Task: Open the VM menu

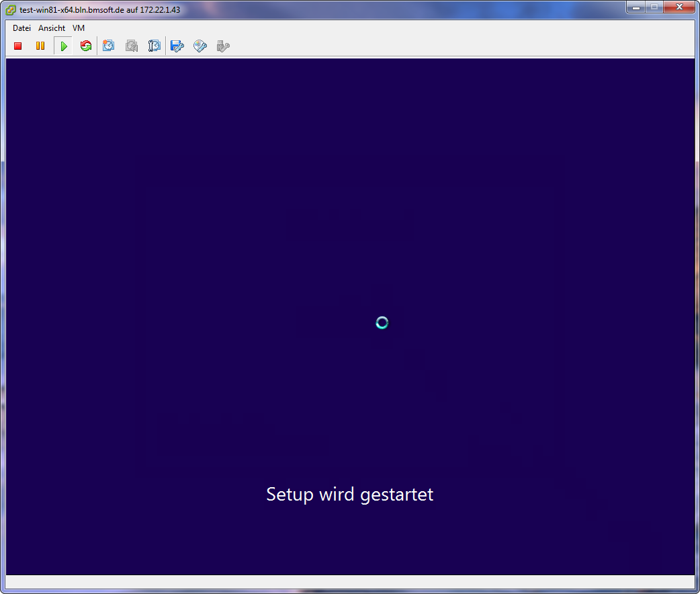Action: point(79,28)
